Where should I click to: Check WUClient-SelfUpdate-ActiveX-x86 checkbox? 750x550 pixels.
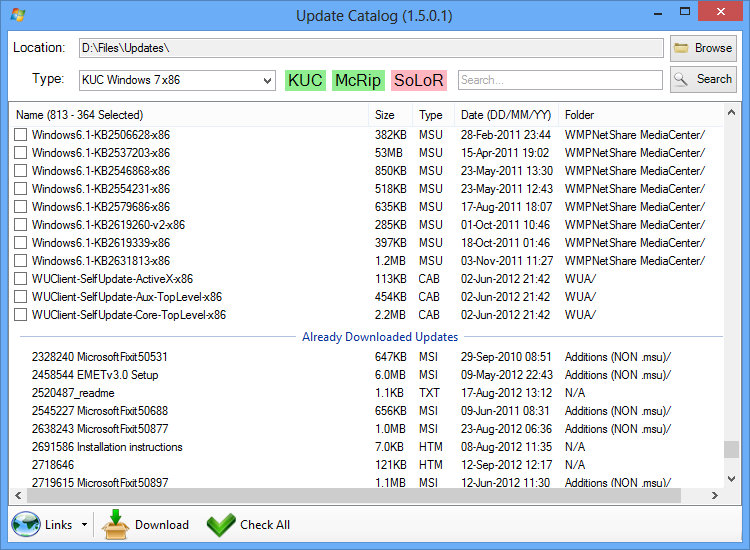(20, 279)
